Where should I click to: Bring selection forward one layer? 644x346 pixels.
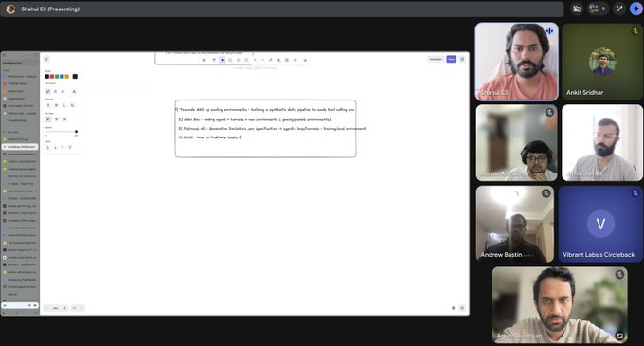point(63,147)
